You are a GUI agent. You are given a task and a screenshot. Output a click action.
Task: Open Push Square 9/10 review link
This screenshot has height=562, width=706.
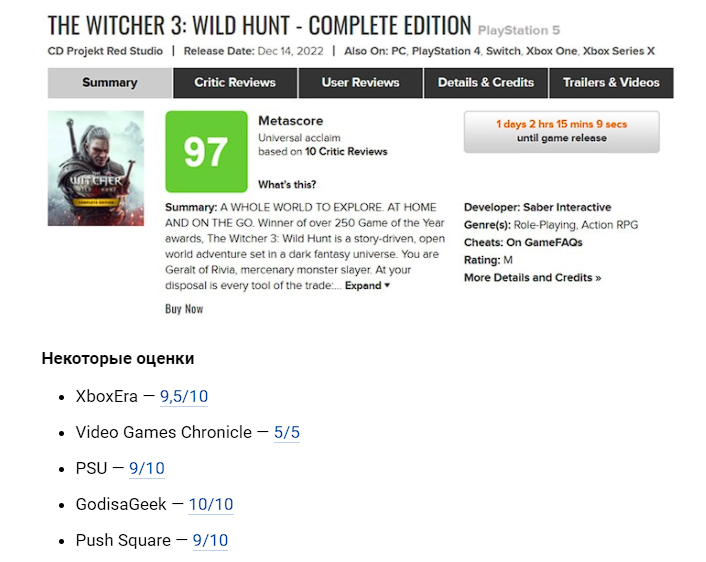210,541
